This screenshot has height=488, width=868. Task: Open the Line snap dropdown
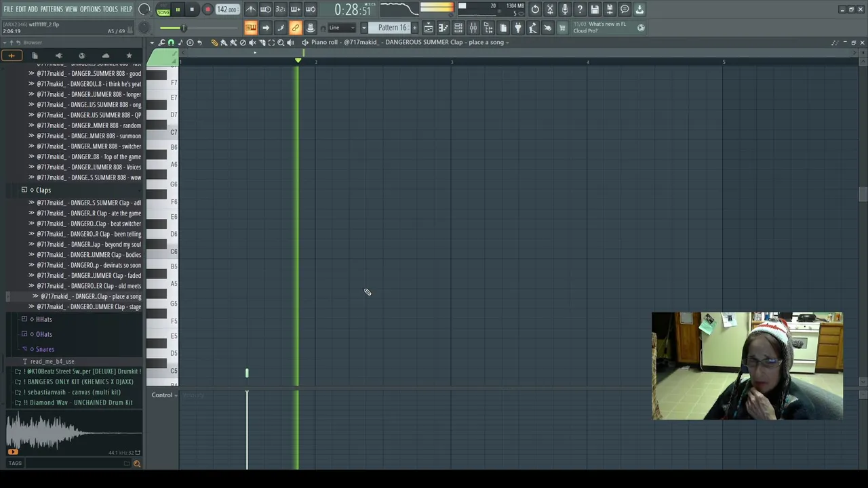click(341, 28)
